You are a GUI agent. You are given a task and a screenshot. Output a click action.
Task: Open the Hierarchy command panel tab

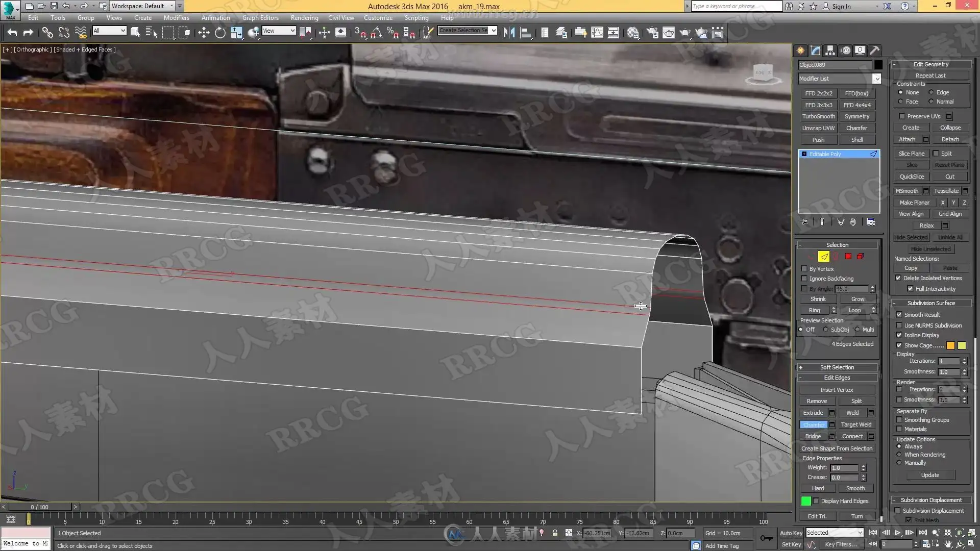click(830, 50)
